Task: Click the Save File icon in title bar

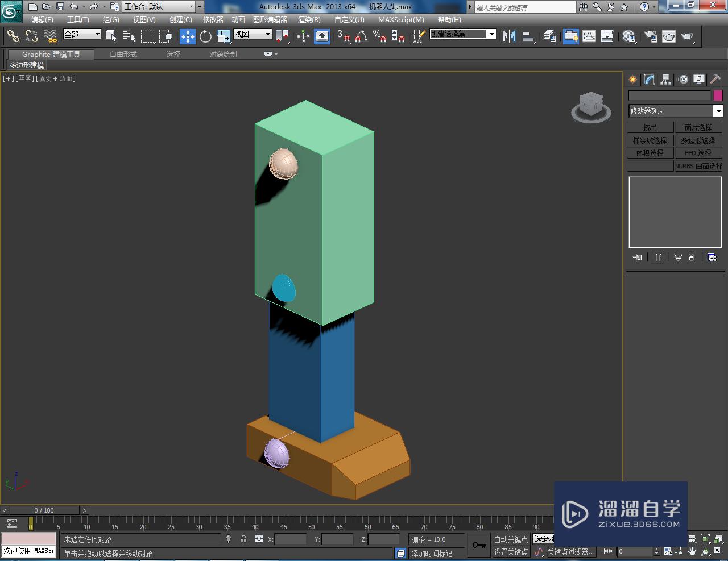Action: (x=60, y=7)
